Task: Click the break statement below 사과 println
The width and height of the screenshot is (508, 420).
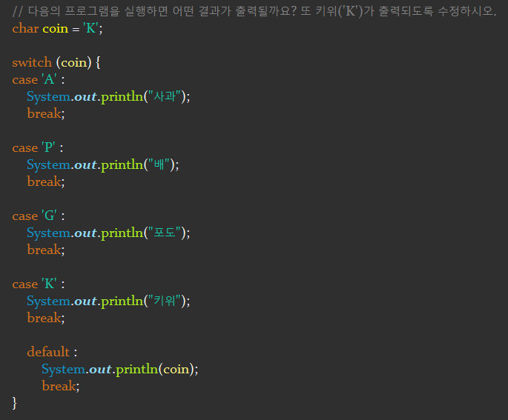Action: pyautogui.click(x=46, y=113)
